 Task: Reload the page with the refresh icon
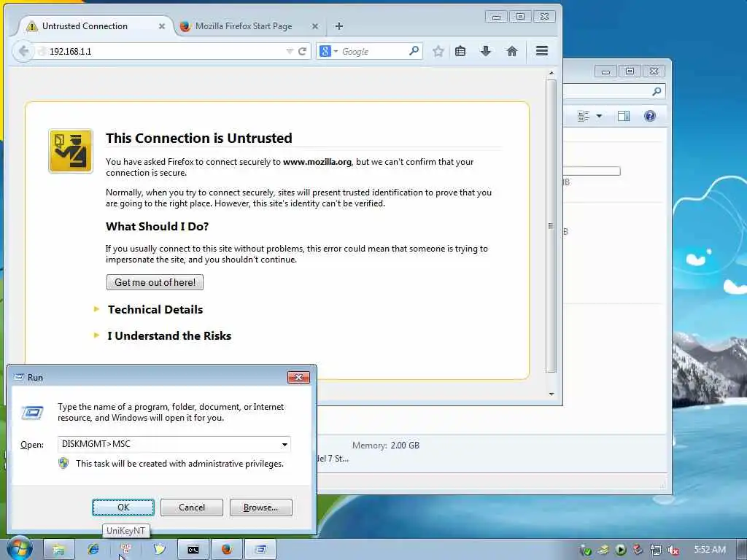click(x=302, y=51)
